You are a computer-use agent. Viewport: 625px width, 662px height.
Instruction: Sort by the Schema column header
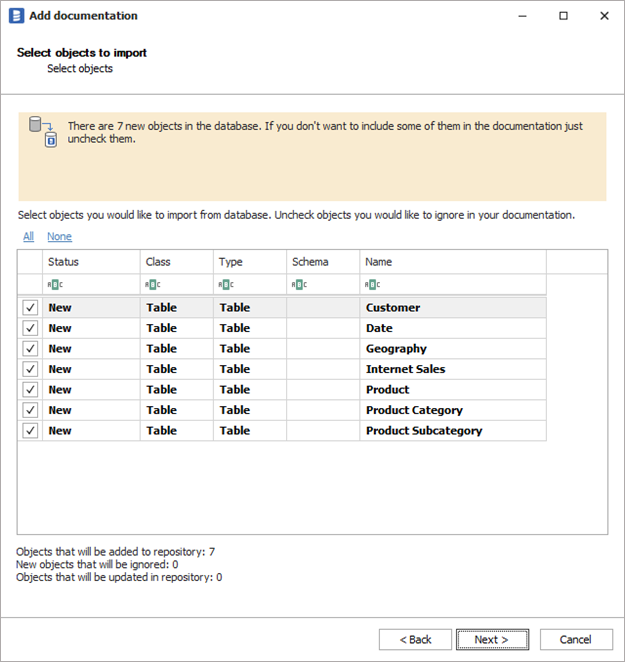pyautogui.click(x=322, y=262)
